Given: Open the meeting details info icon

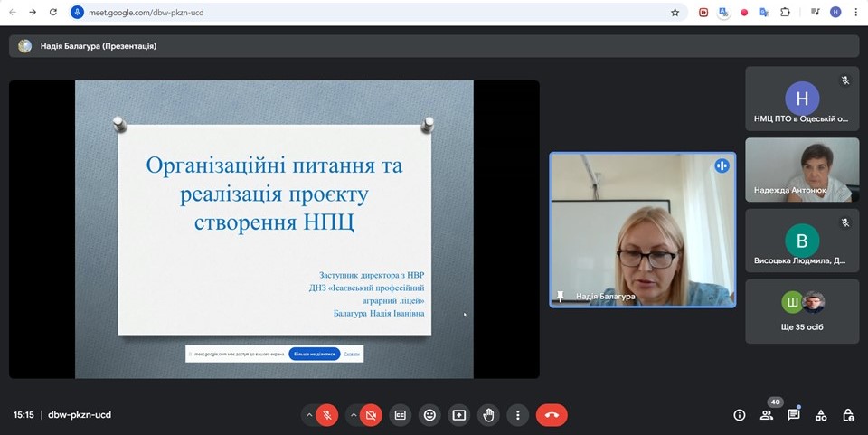Looking at the screenshot, I should point(739,415).
